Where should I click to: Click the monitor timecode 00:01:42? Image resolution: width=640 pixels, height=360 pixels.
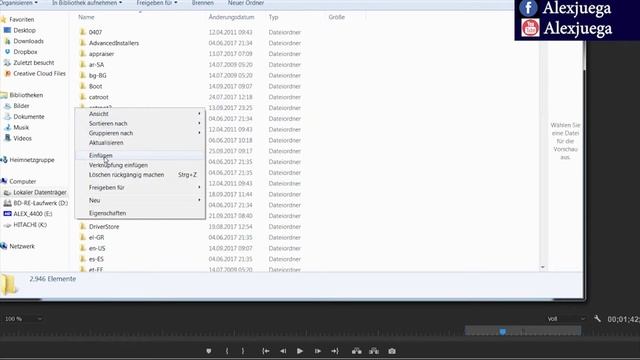(x=623, y=319)
